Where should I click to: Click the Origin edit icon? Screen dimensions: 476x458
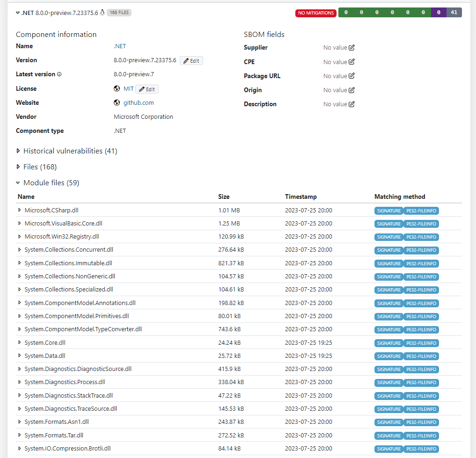point(352,90)
